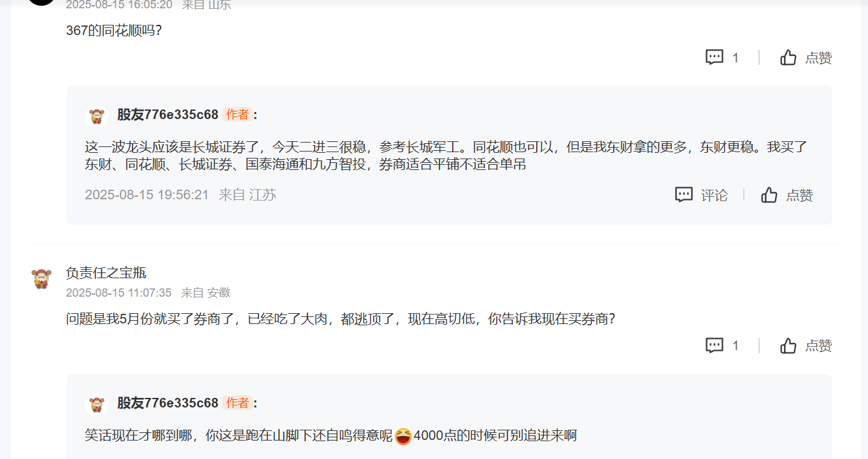
Task: Click the 2025-08-15 19:56:21 timestamp
Action: click(146, 195)
